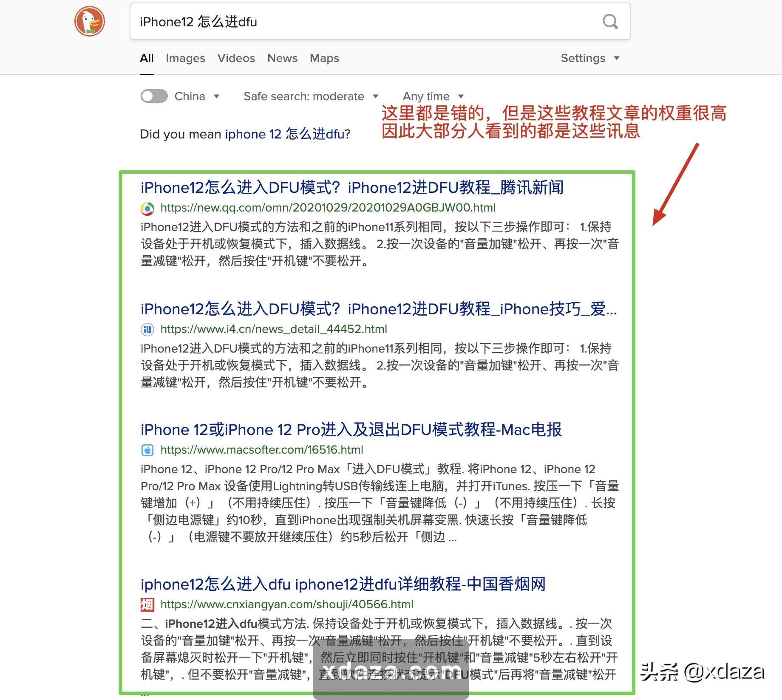The height and width of the screenshot is (700, 782).
Task: Click the Apple favicon next to macsofter.com
Action: [147, 450]
